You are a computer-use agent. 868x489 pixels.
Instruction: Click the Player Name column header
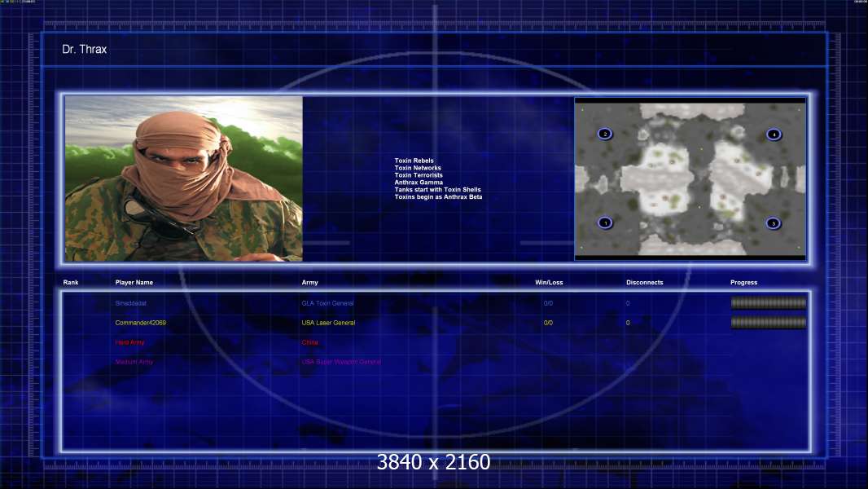134,283
